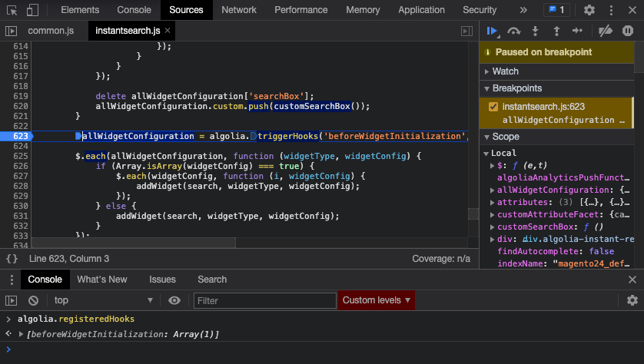Screen dimensions: 644x364
Task: Open the common.js file tab
Action: 51,31
